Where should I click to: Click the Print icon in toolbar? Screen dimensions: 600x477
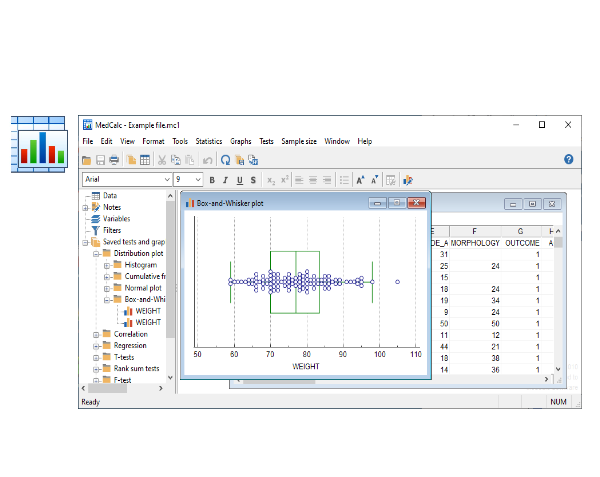click(x=114, y=160)
